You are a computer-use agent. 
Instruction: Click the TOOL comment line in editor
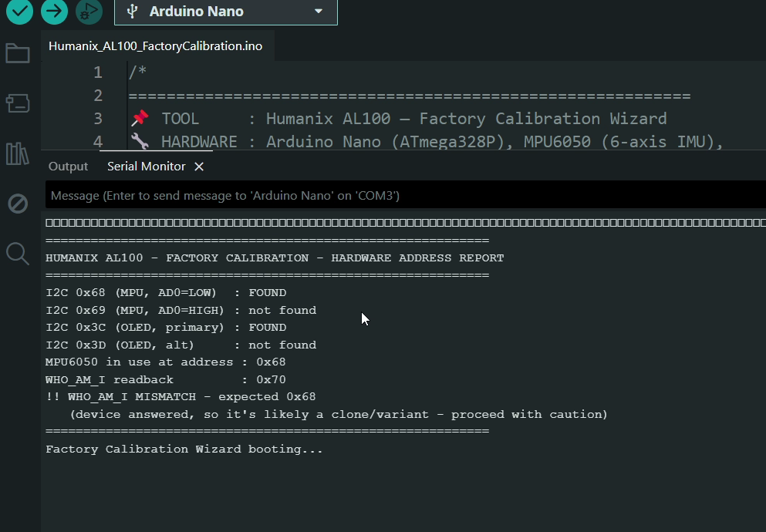point(399,119)
